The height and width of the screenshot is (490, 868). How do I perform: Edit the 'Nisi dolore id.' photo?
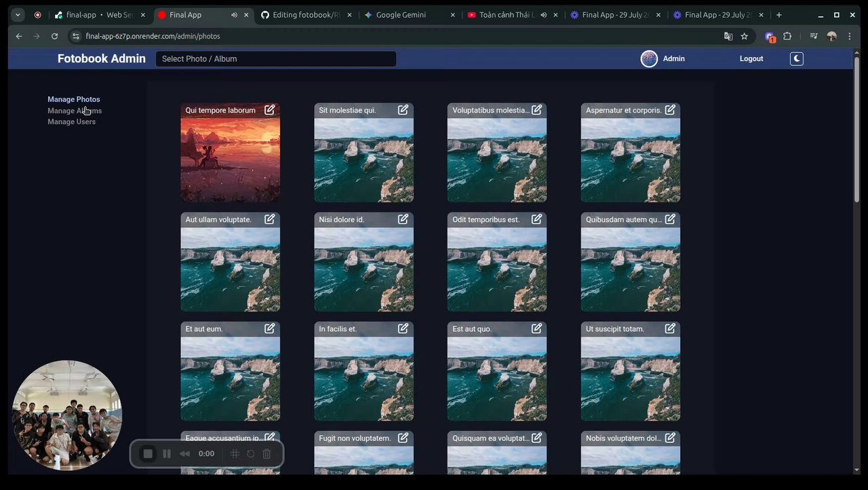point(403,219)
